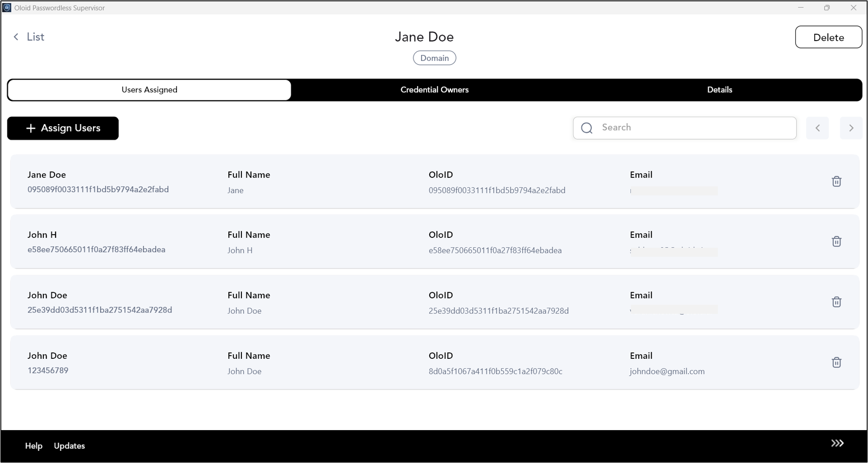Click the Domain tag
The width and height of the screenshot is (868, 463).
(434, 58)
